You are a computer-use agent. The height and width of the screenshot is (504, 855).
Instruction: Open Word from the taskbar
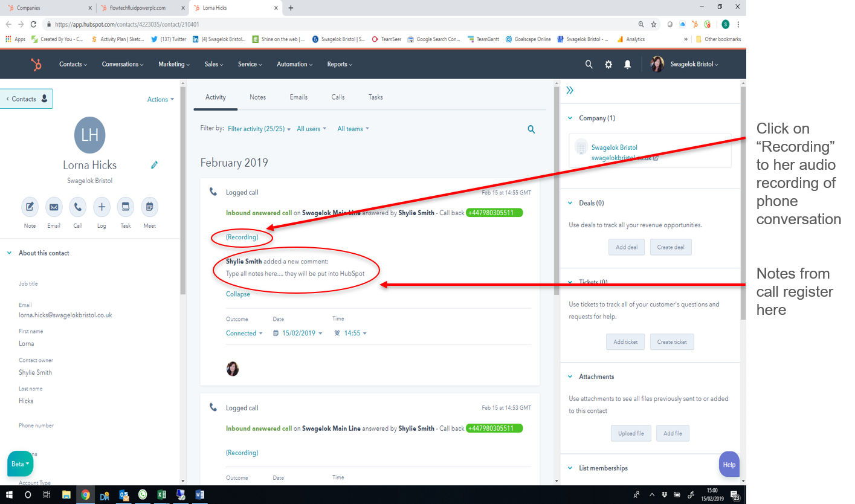199,494
